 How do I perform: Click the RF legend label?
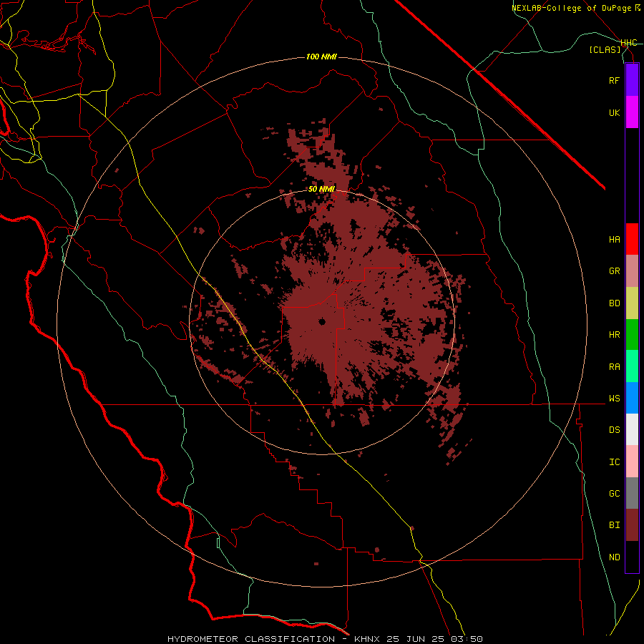614,80
